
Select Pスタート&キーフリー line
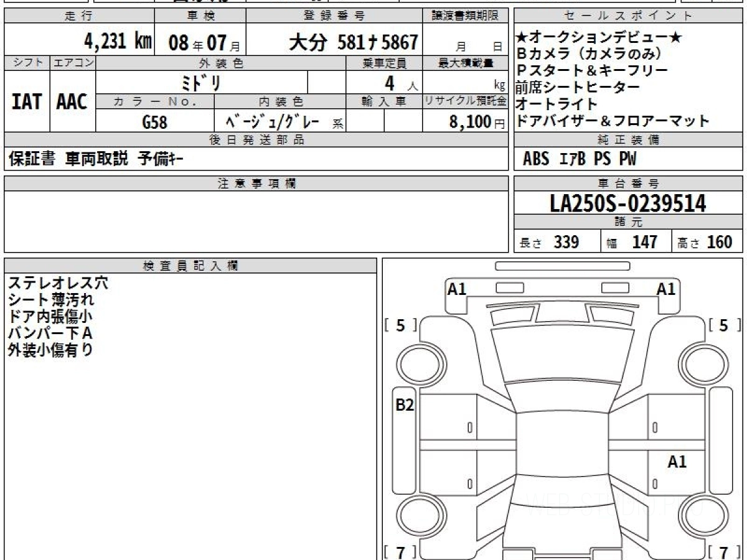[591, 71]
